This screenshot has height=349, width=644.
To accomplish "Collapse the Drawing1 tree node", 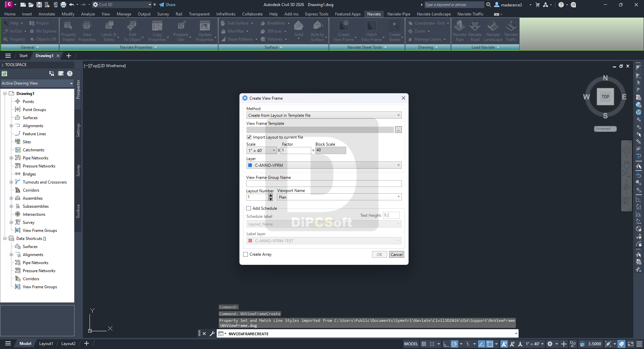I will [5, 94].
